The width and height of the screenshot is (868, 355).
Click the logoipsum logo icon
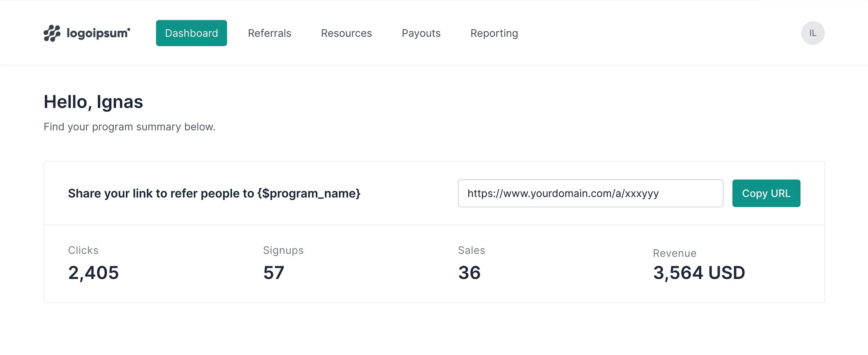point(52,33)
